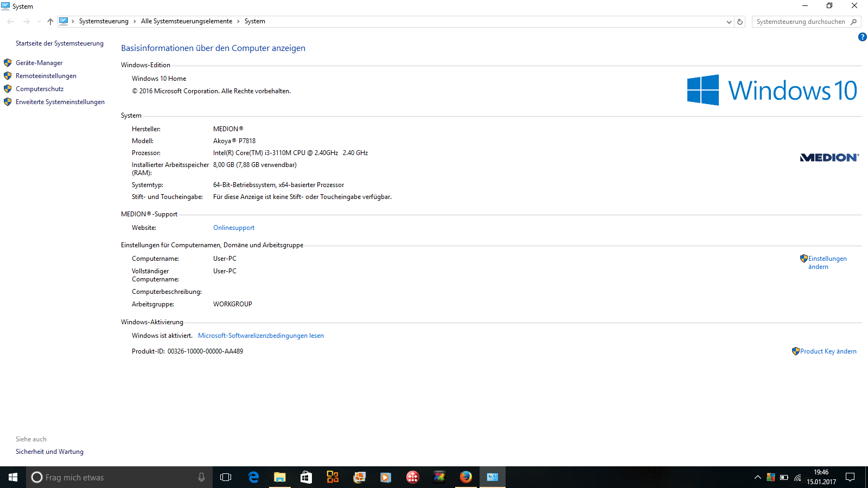This screenshot has height=488, width=868.
Task: Click Alle Systemsteuerungselemente breadcrumb
Action: click(187, 21)
